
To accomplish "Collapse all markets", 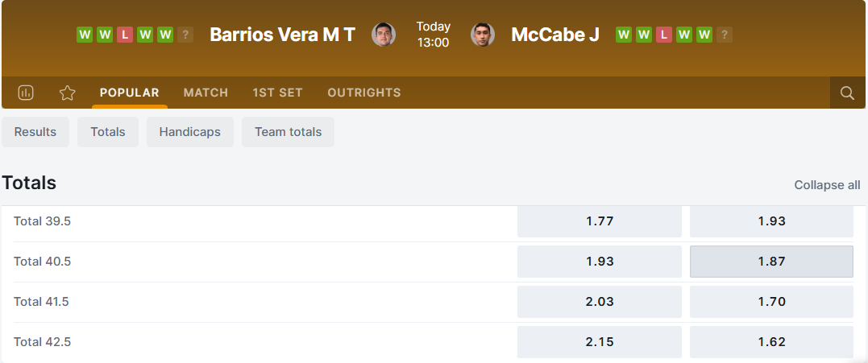I will click(x=827, y=185).
